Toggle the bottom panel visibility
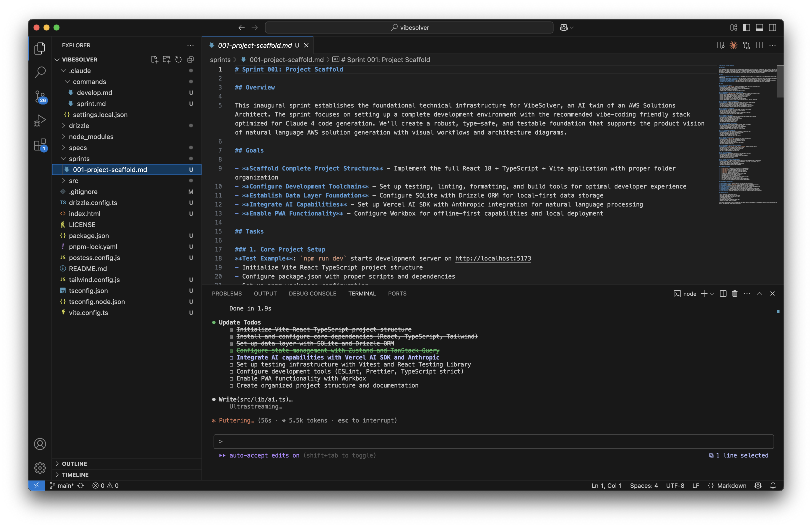This screenshot has width=812, height=528. tap(759, 28)
